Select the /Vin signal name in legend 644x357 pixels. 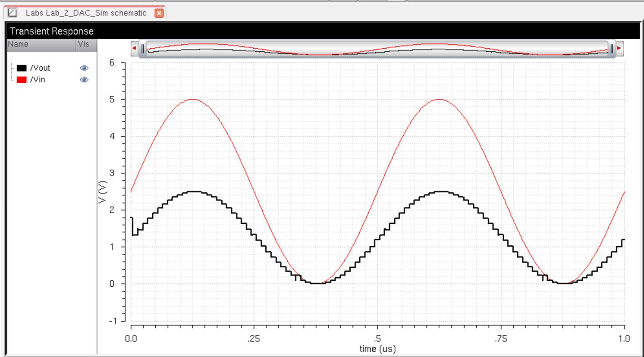38,80
